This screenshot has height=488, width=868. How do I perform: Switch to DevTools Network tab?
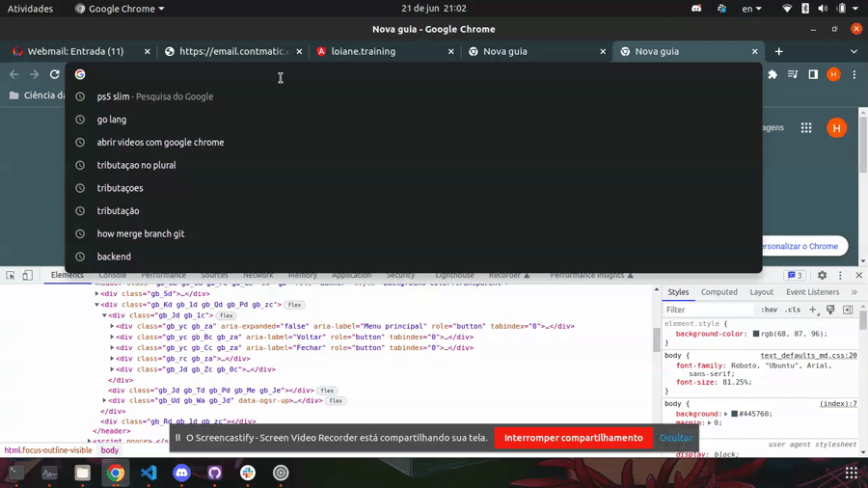tap(258, 275)
